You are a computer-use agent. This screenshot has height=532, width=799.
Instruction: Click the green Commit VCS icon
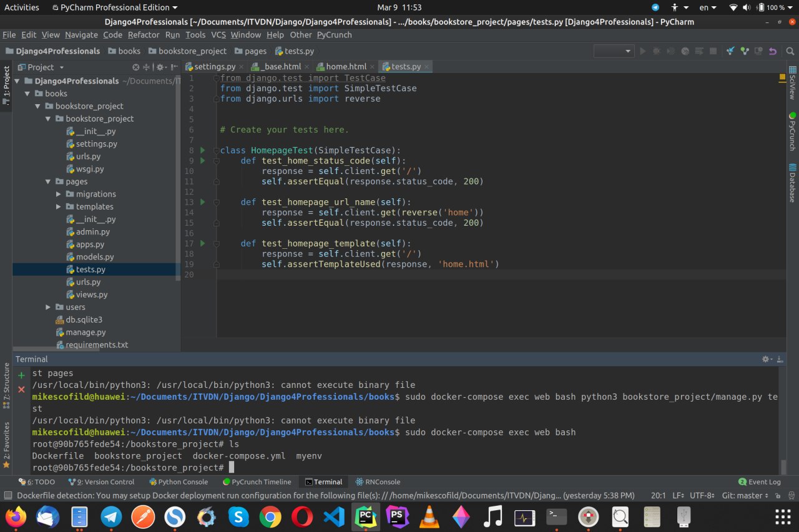[x=744, y=51]
